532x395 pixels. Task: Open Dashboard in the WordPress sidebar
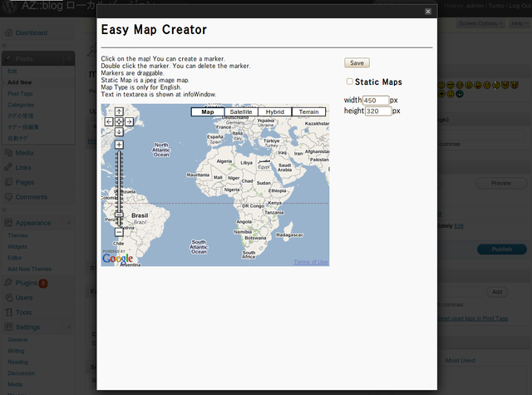pos(32,33)
